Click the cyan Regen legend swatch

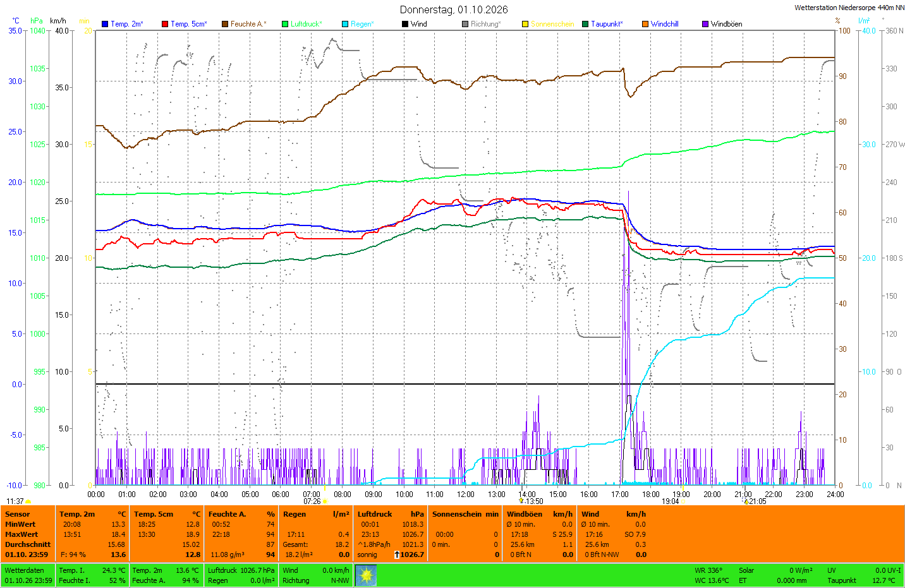[345, 24]
